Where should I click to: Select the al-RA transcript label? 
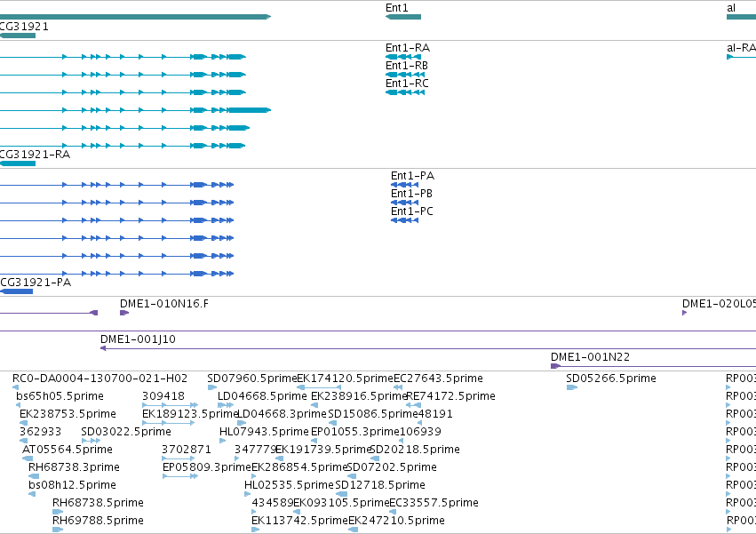pos(741,48)
